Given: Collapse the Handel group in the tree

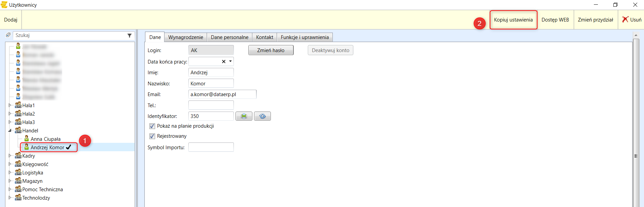Looking at the screenshot, I should point(10,130).
